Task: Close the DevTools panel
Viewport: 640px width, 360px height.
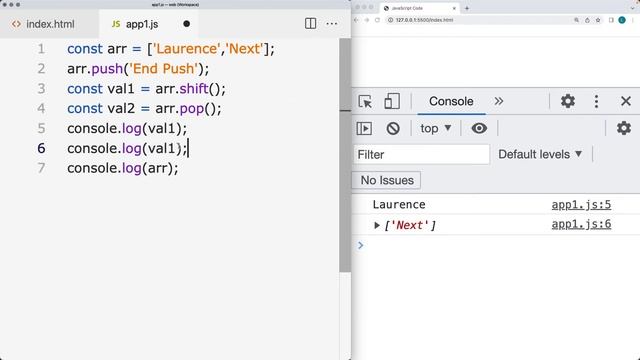Action: 626,101
